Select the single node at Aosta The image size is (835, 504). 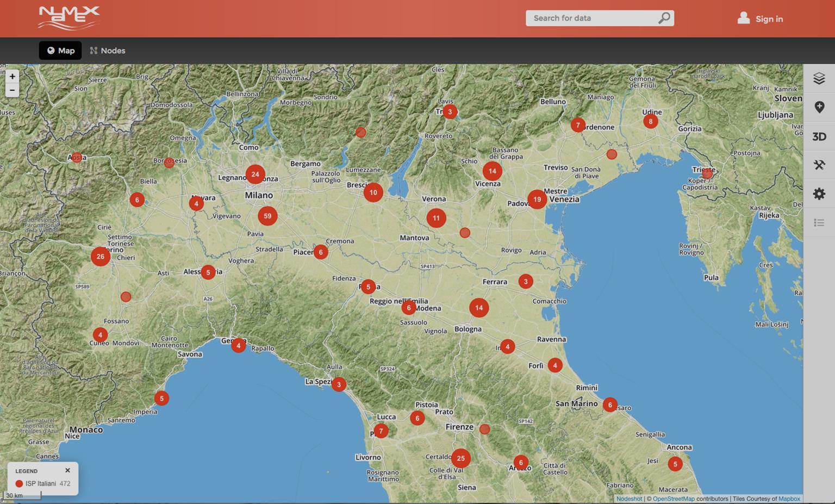(x=77, y=158)
